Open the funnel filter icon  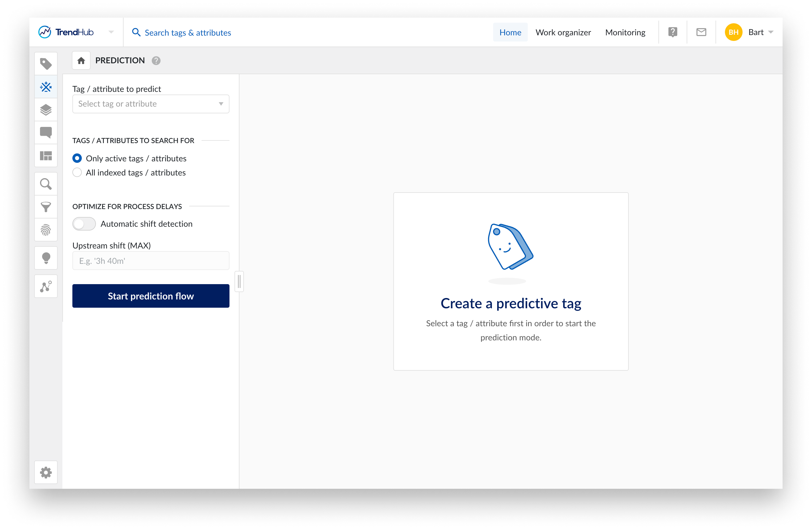click(x=46, y=207)
